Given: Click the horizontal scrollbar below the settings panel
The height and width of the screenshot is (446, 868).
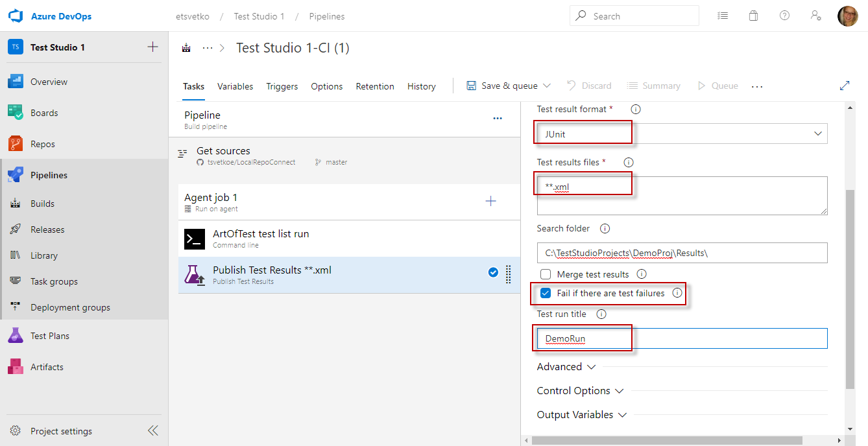Looking at the screenshot, I should pos(667,440).
